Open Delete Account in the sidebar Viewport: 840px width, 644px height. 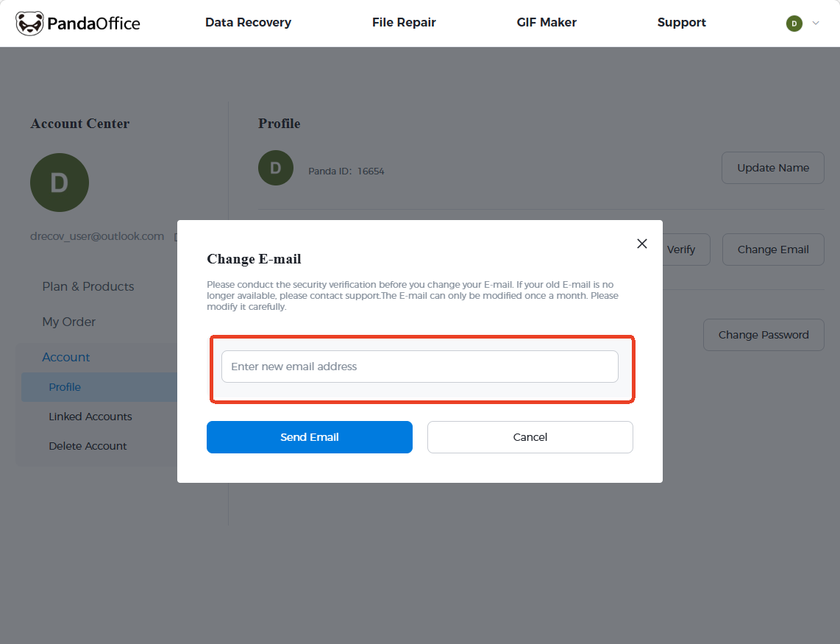click(88, 446)
